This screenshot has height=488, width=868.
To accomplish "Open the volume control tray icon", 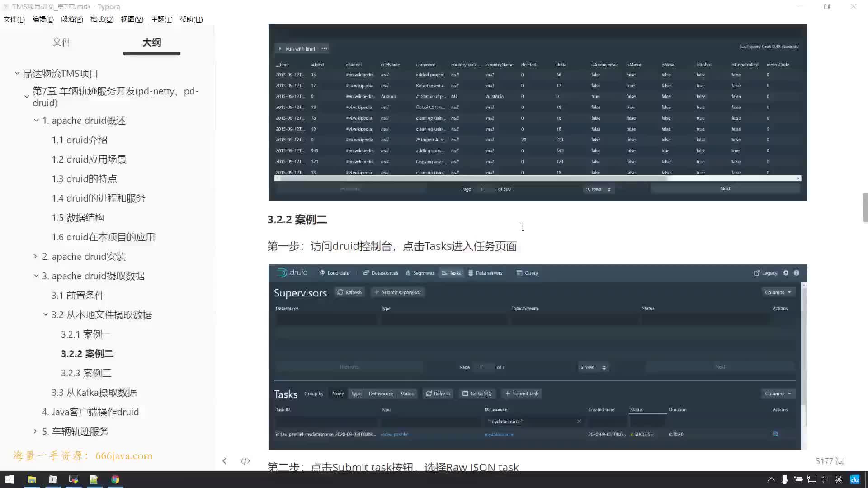I will coord(824,479).
